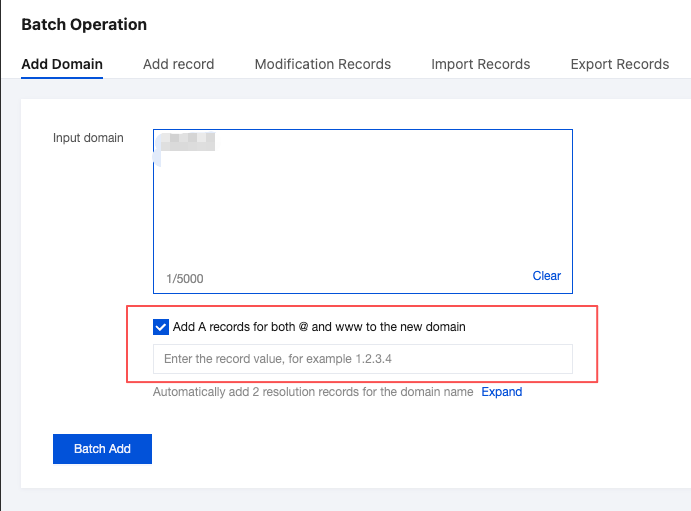Focus the record value input field
This screenshot has width=691, height=511.
click(362, 359)
